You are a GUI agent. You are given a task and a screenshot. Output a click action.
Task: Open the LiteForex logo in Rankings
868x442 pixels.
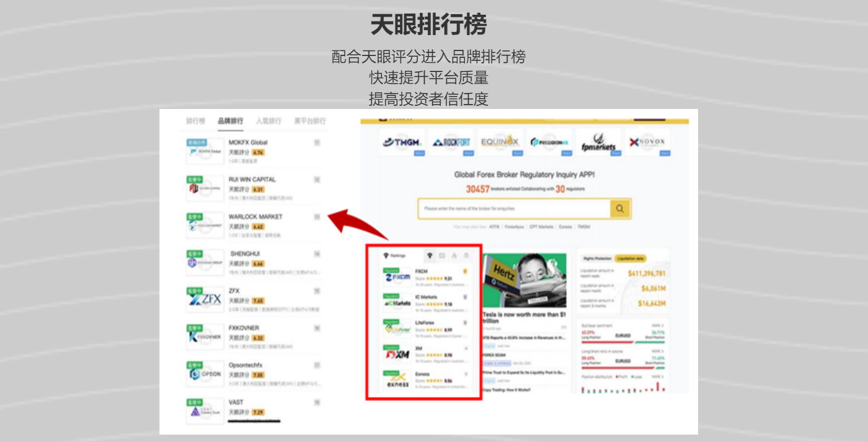397,328
